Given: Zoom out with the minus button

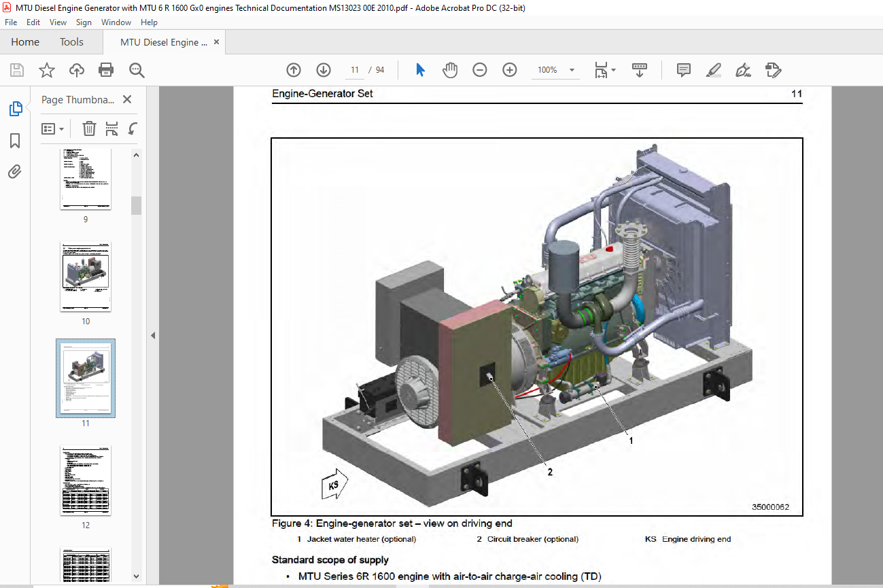Looking at the screenshot, I should coord(480,70).
